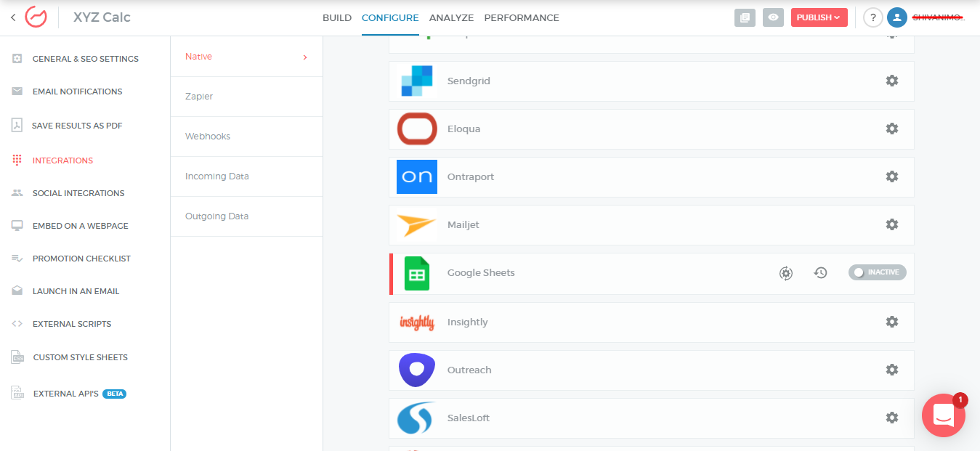Viewport: 980px width, 451px height.
Task: Click the Email Notifications envelope icon
Action: click(x=17, y=92)
